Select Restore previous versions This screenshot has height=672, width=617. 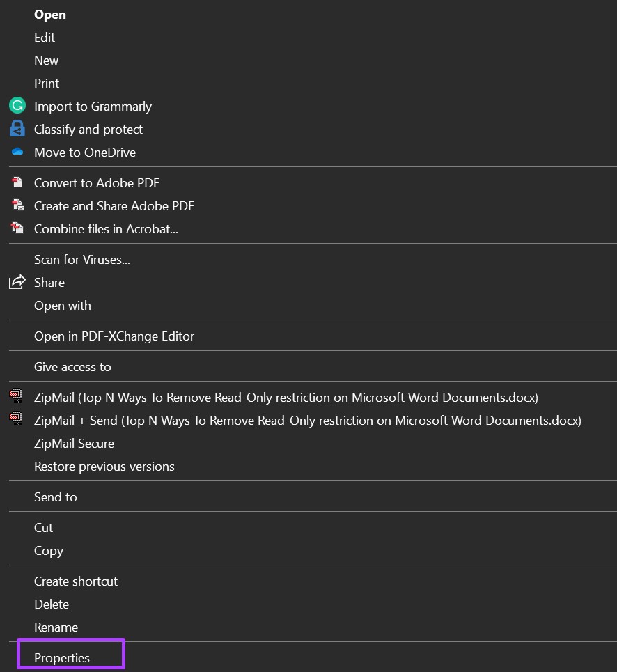pyautogui.click(x=104, y=467)
